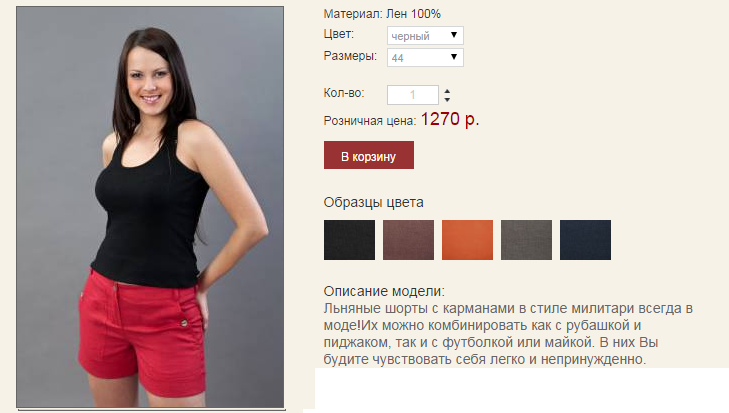The width and height of the screenshot is (729, 413).
Task: Open the Цвет dropdown showing черный
Action: pyautogui.click(x=425, y=35)
